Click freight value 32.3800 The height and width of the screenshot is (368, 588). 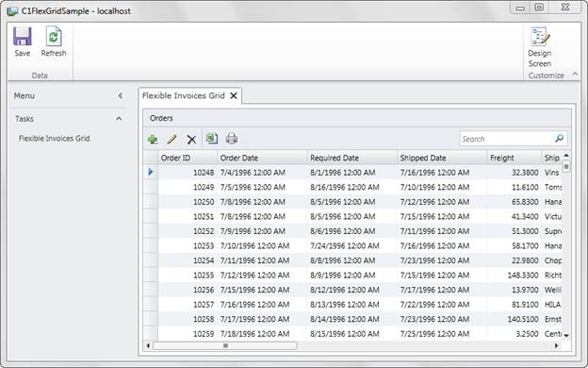(x=525, y=173)
